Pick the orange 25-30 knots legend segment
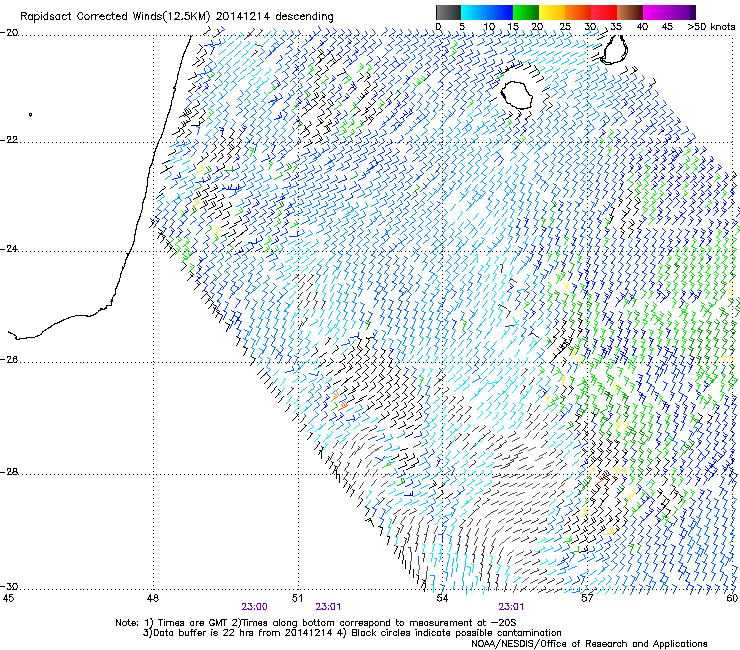 coord(578,12)
